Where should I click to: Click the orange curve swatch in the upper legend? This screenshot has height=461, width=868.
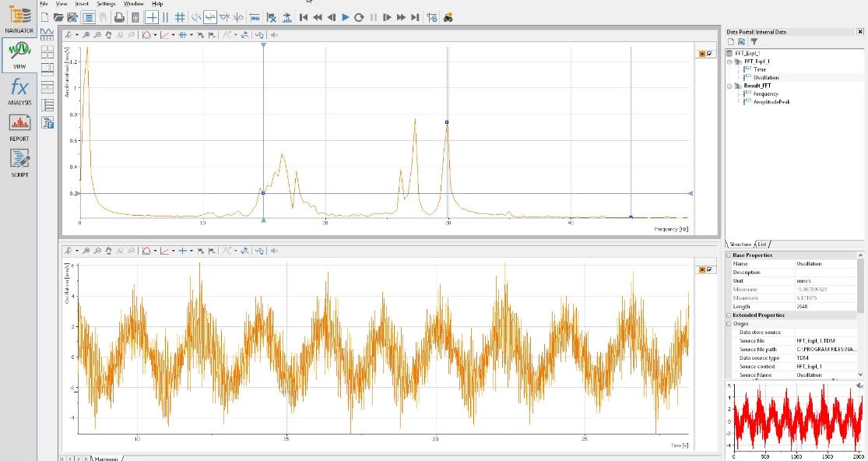[x=702, y=54]
